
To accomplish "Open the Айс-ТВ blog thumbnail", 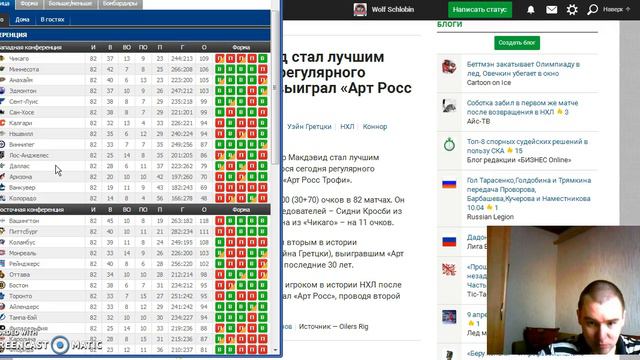I will (449, 105).
